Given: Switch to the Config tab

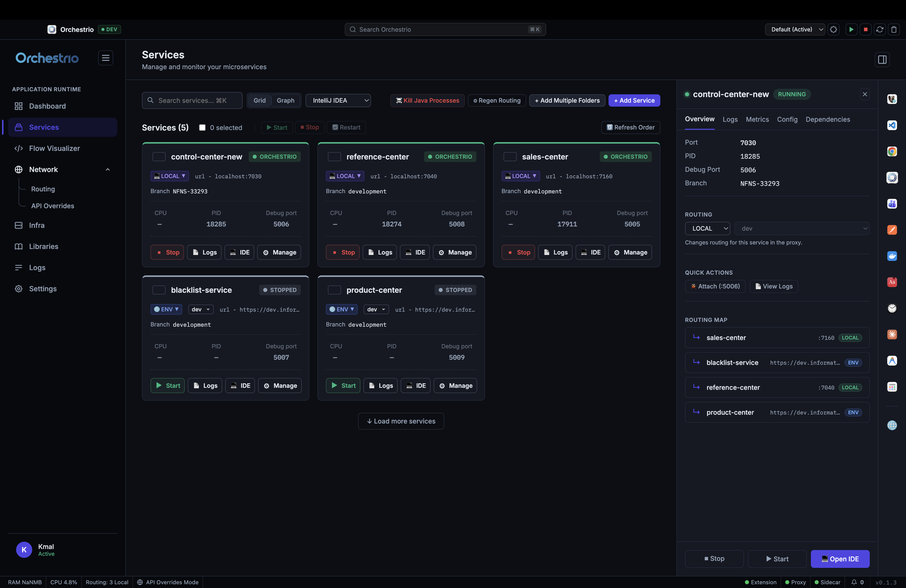Looking at the screenshot, I should [787, 119].
